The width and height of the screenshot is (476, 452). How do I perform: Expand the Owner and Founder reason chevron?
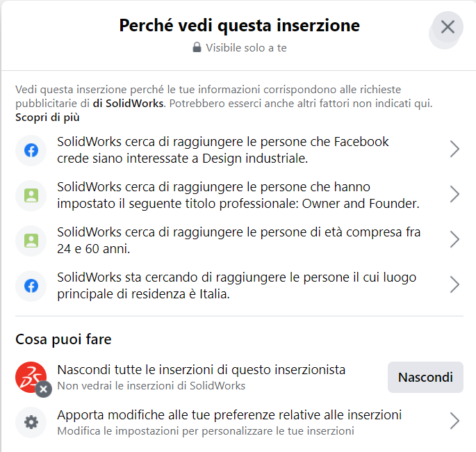coord(454,195)
